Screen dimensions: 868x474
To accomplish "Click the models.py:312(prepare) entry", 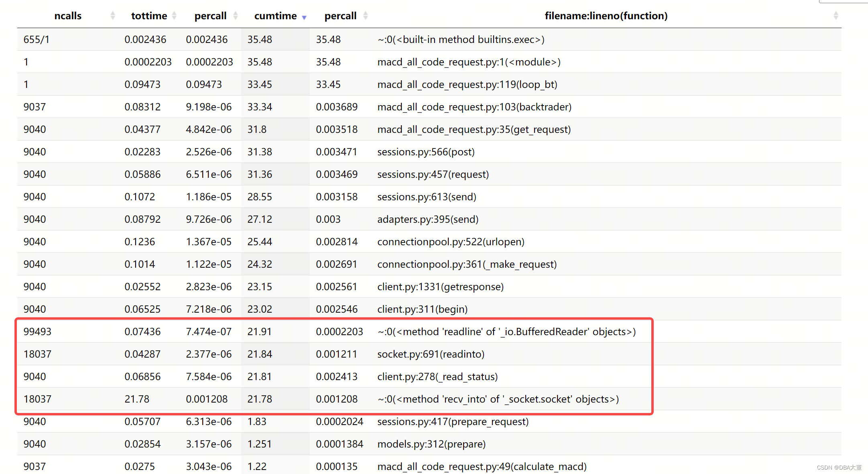I will coord(431,444).
